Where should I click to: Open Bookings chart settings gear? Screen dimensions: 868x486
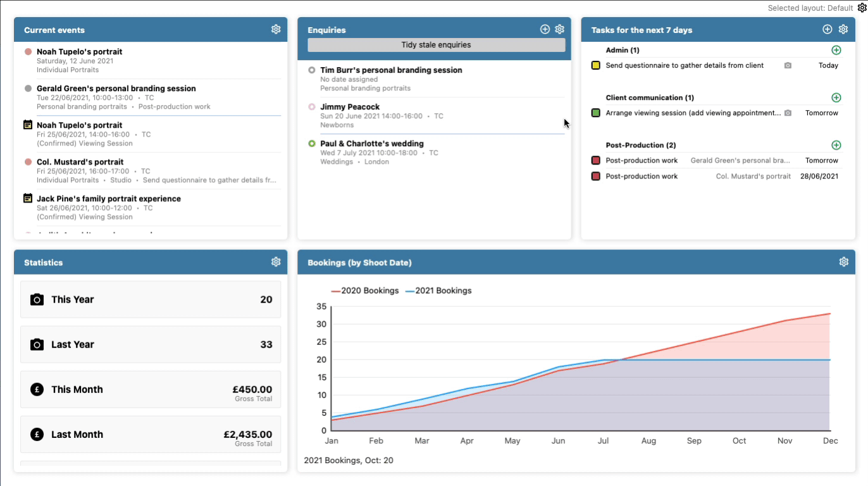pyautogui.click(x=843, y=262)
